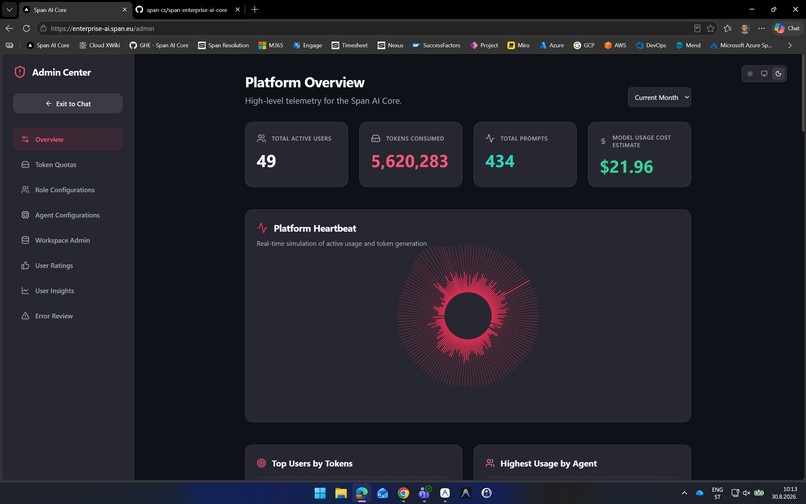Open Cloud XWiki bookmark
The image size is (806, 504).
[x=100, y=45]
